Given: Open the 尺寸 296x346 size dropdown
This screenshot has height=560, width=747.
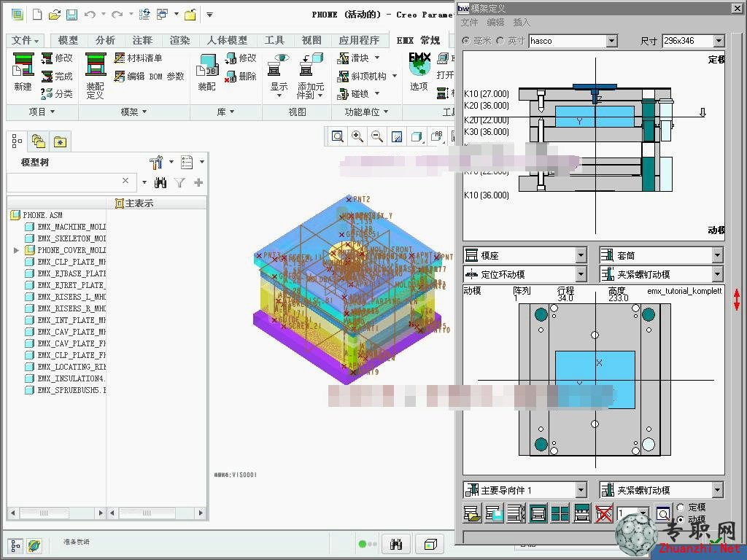Looking at the screenshot, I should click(719, 41).
